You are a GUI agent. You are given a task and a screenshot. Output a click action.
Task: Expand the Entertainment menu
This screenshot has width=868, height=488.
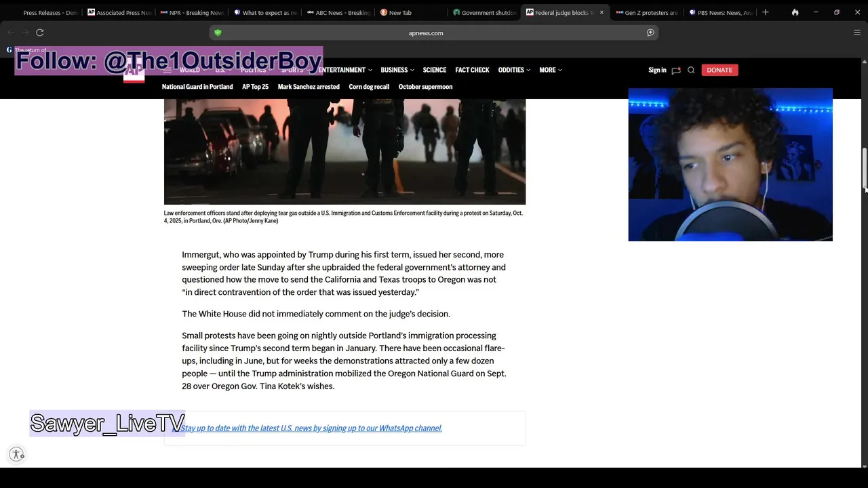[345, 70]
